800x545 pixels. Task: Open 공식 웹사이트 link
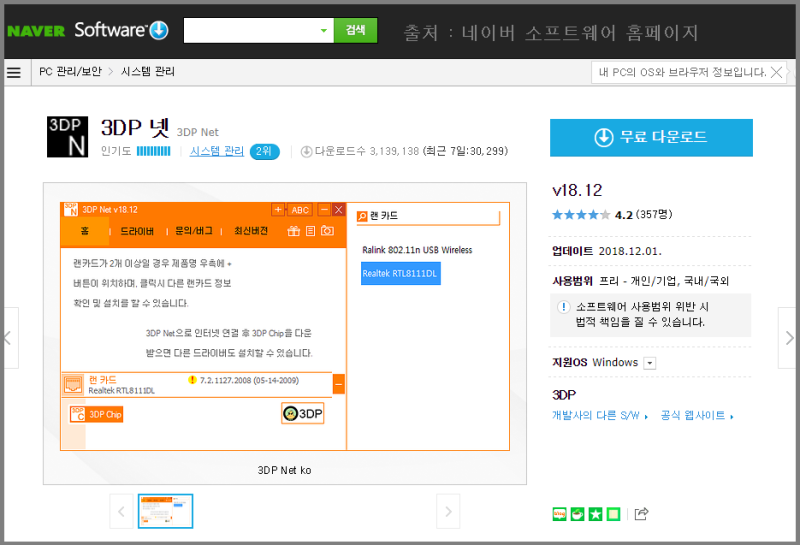click(697, 416)
